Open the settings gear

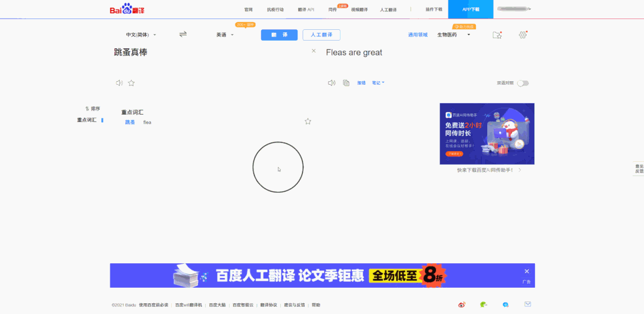coord(523,35)
